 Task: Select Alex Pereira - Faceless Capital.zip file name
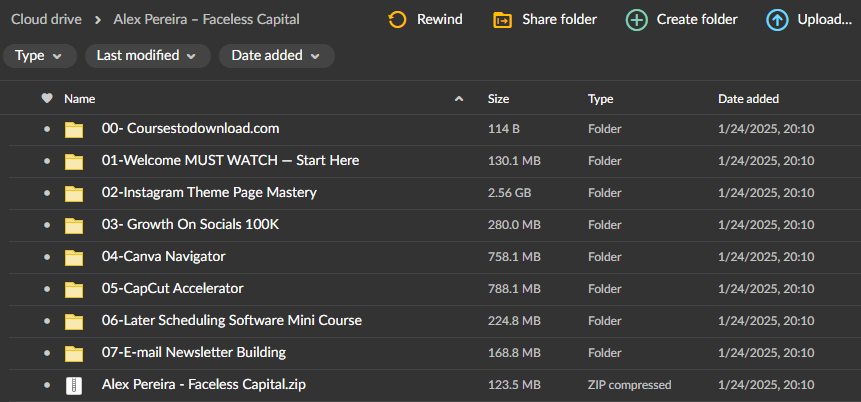click(204, 384)
